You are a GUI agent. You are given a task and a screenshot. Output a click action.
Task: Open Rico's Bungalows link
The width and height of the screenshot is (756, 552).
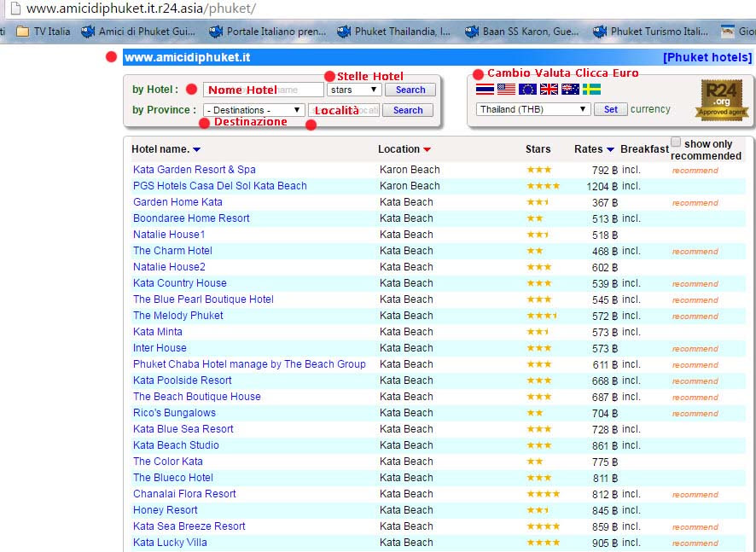(175, 413)
